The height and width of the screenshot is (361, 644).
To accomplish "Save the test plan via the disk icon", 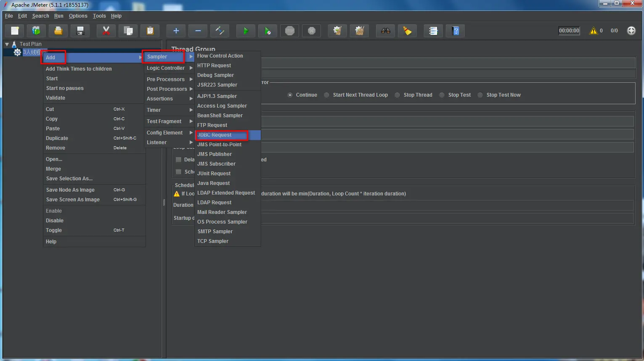I will (80, 31).
